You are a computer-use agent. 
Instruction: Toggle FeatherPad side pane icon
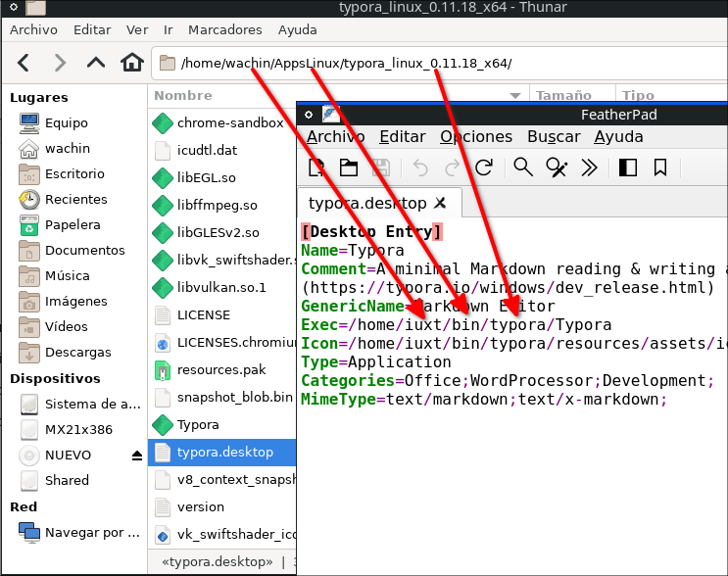628,168
